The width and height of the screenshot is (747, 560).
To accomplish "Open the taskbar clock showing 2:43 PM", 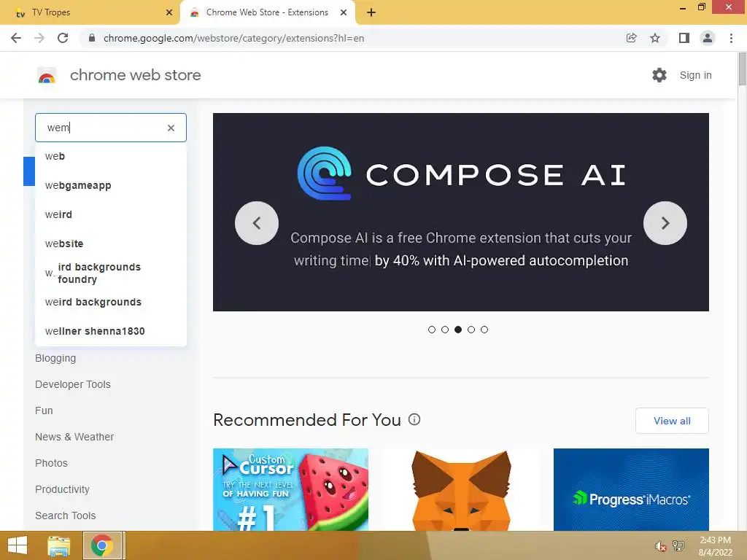I will click(715, 546).
